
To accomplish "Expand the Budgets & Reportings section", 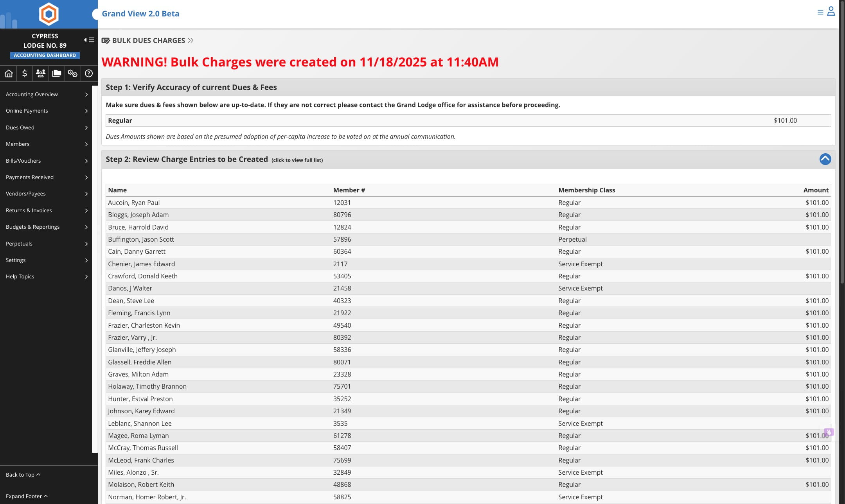I will pos(46,227).
